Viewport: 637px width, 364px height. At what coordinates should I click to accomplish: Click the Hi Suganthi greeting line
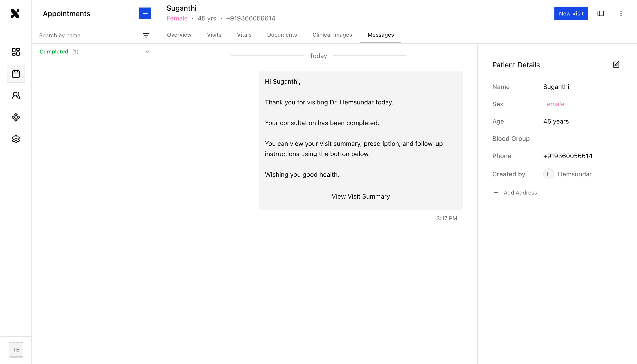point(283,81)
